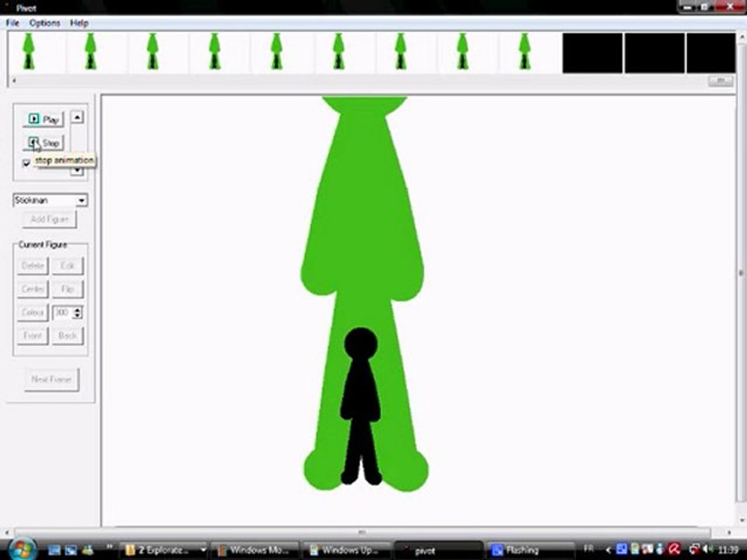
Task: Click the volume speaker tray icon
Action: (x=707, y=550)
